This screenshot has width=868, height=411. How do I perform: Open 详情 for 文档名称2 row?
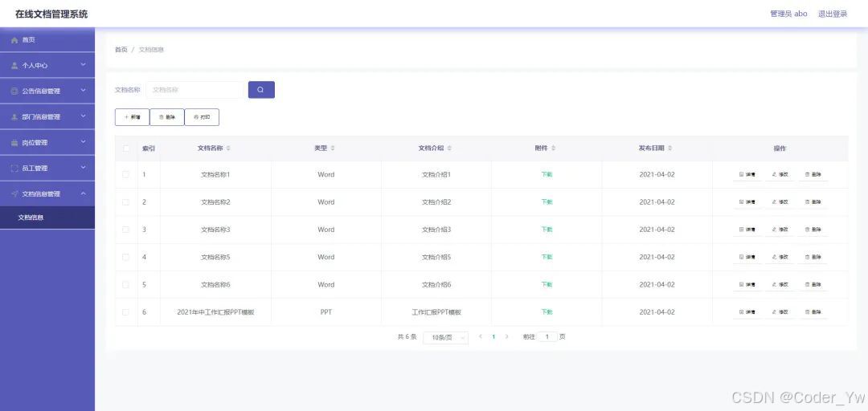(x=747, y=202)
